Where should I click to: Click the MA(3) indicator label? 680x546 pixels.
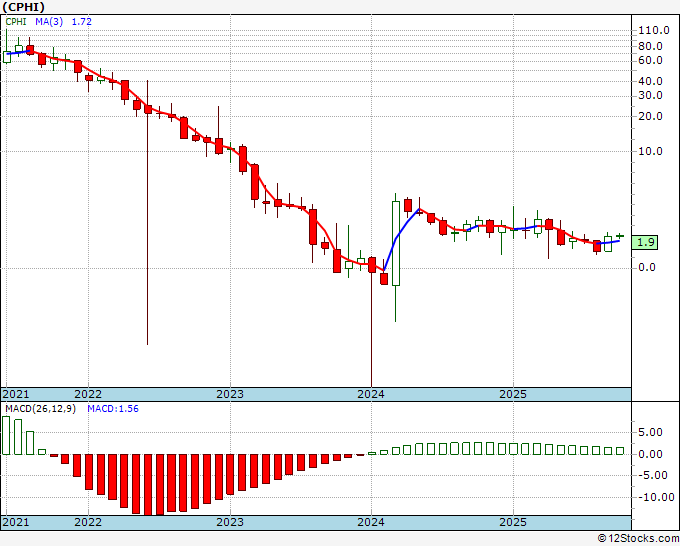tap(49, 22)
